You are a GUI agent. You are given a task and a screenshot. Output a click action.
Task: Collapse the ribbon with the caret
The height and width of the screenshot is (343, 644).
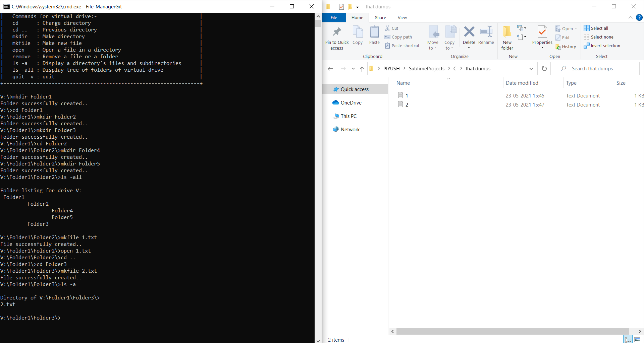click(x=631, y=18)
